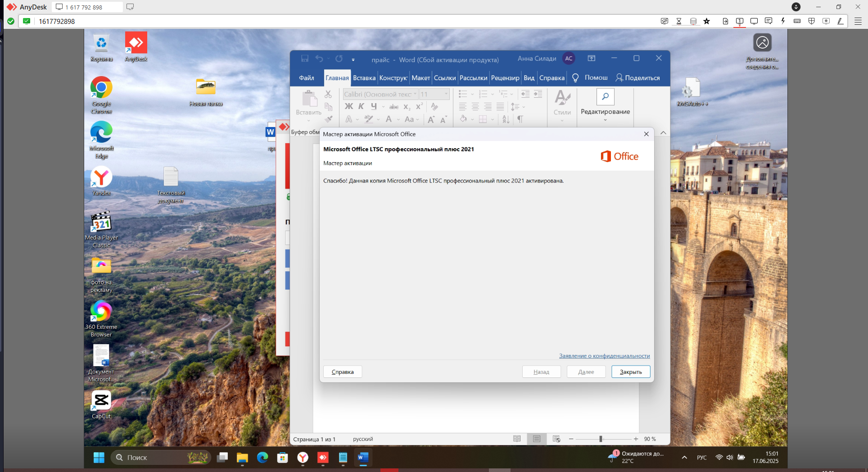Click the Decrease Font Size icon
868x472 pixels.
click(x=443, y=119)
